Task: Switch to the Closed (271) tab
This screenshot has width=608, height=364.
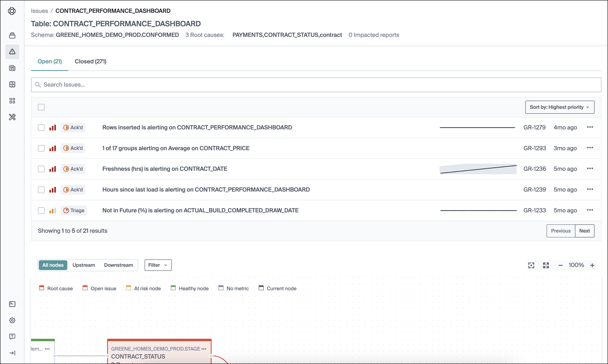Action: pos(90,61)
